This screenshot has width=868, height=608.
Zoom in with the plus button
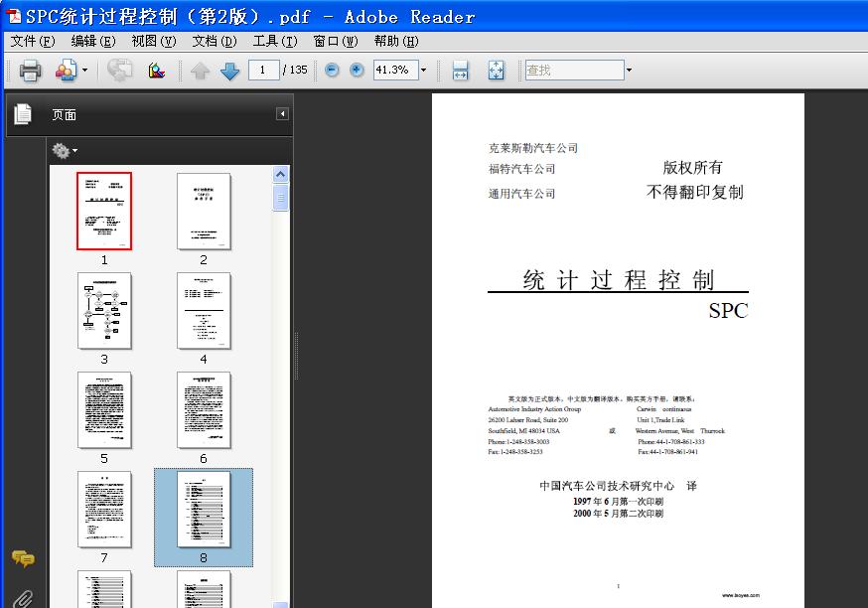pyautogui.click(x=357, y=70)
